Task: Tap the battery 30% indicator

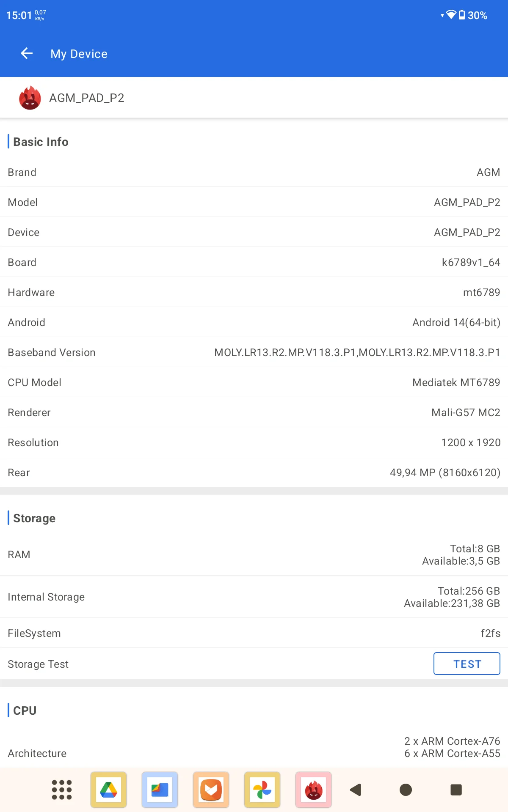Action: (473, 15)
